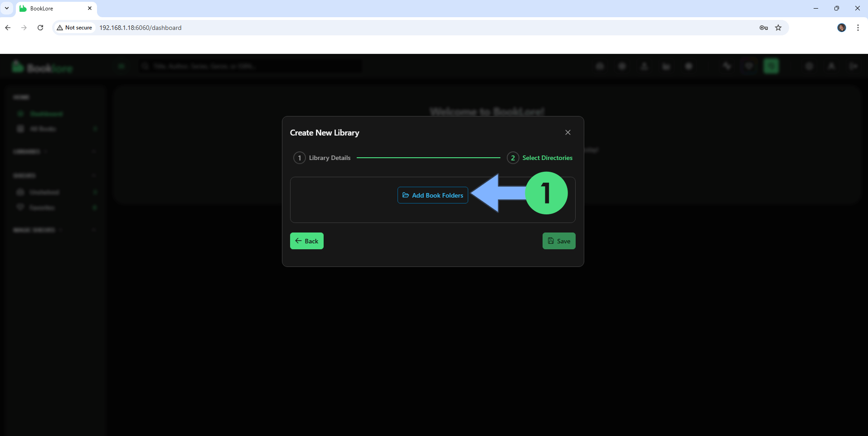Open the Not secure site info
Image resolution: width=868 pixels, height=436 pixels.
74,28
